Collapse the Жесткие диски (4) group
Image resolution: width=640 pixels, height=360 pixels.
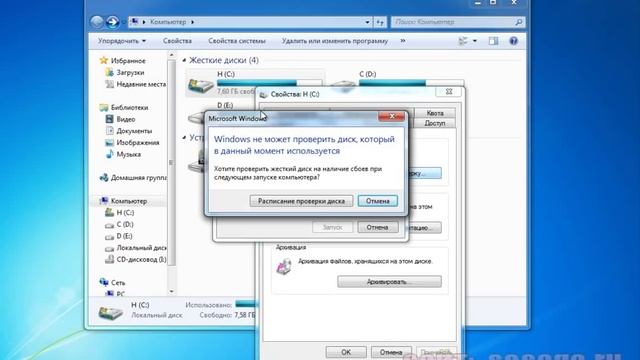[184, 60]
